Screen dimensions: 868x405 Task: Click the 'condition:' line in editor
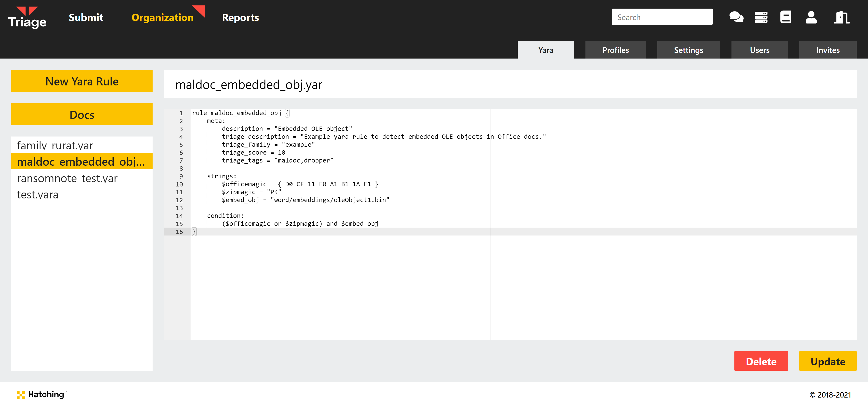click(225, 216)
